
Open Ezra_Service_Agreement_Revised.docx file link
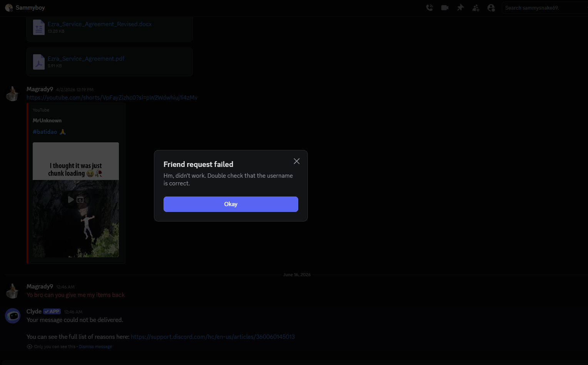tap(100, 24)
